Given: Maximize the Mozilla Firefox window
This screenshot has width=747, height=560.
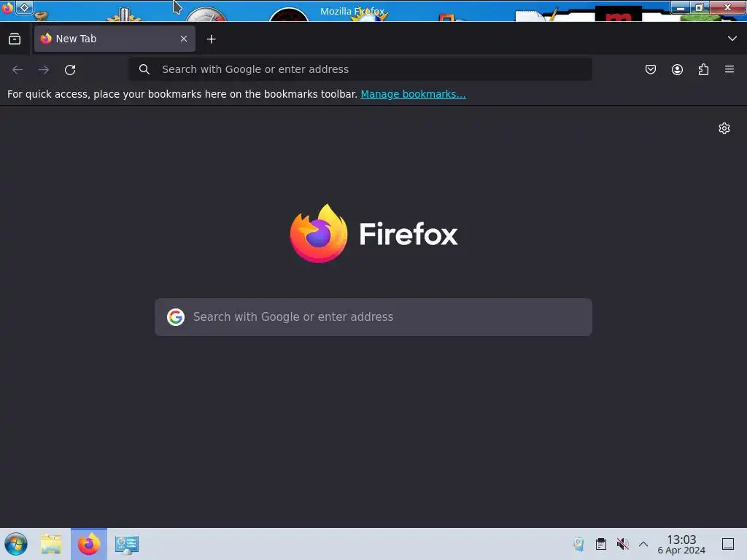Looking at the screenshot, I should pos(700,7).
